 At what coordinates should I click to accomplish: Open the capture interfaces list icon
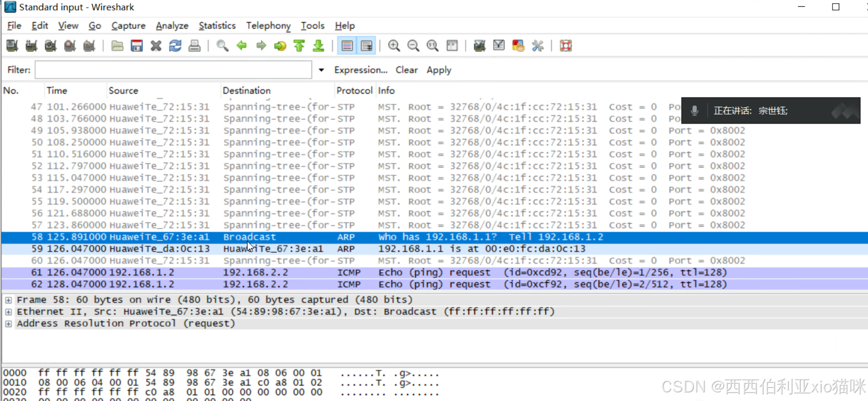[12, 45]
